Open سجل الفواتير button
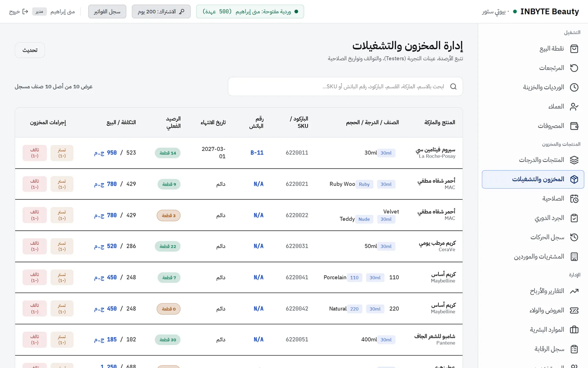 click(107, 11)
